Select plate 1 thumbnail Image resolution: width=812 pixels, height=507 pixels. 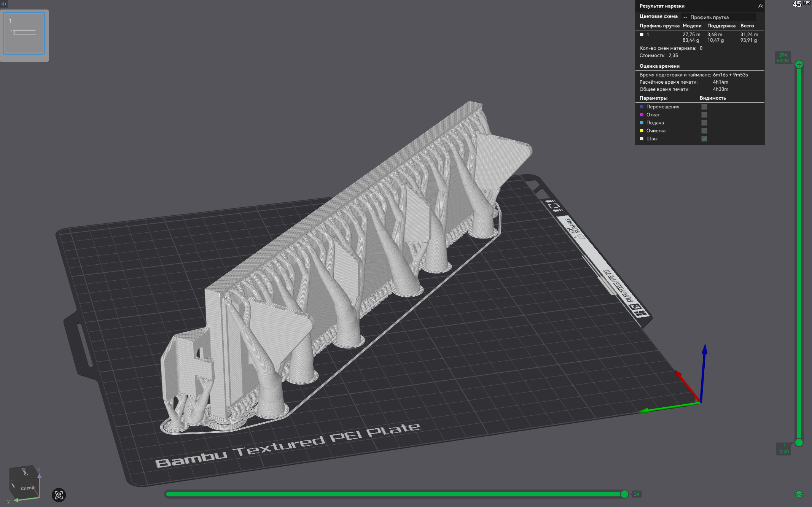(24, 33)
